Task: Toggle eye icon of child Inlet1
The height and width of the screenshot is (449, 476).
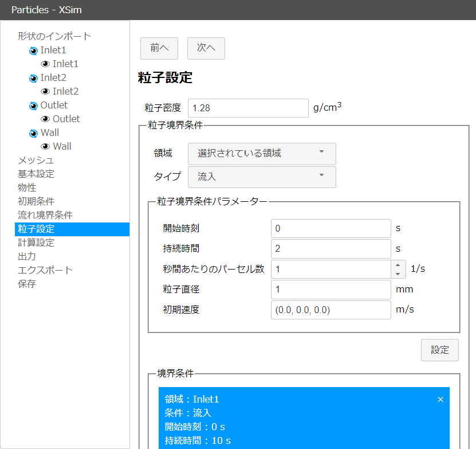Action: pyautogui.click(x=45, y=64)
